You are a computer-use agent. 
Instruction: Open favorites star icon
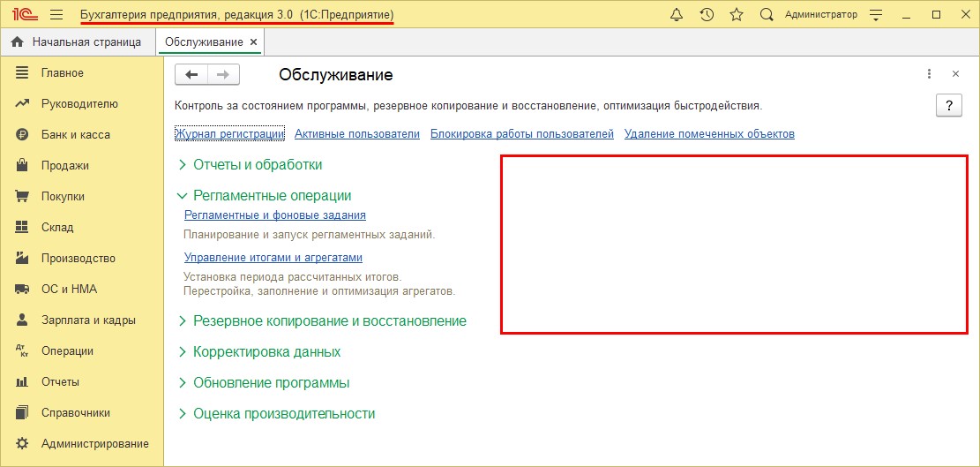[737, 15]
